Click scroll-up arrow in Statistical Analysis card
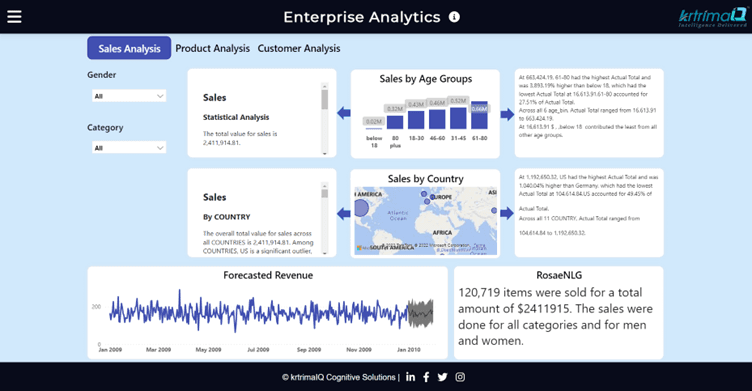Screen dimensions: 752x391 pos(325,86)
